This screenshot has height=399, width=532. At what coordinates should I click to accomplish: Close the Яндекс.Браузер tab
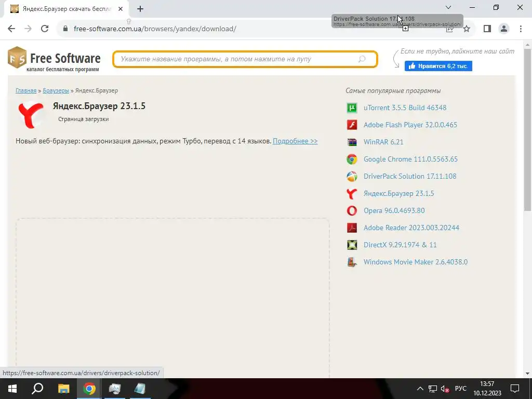pyautogui.click(x=121, y=9)
